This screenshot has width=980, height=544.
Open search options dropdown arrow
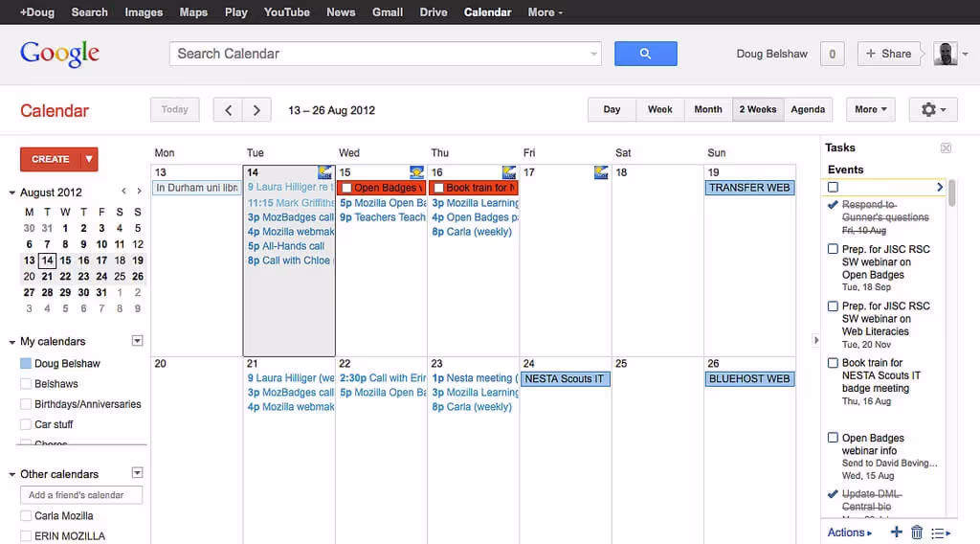click(x=593, y=54)
